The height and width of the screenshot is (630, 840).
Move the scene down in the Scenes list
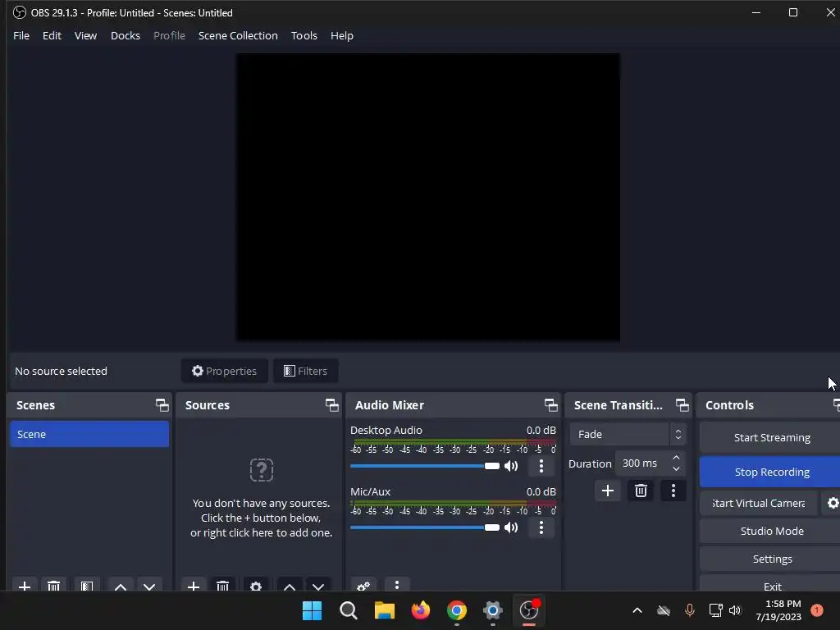(x=149, y=586)
